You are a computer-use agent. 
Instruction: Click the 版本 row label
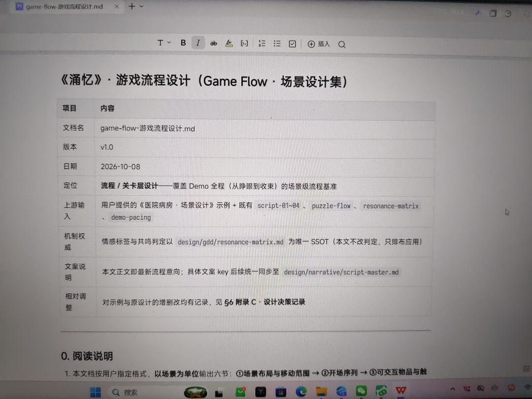click(x=70, y=147)
